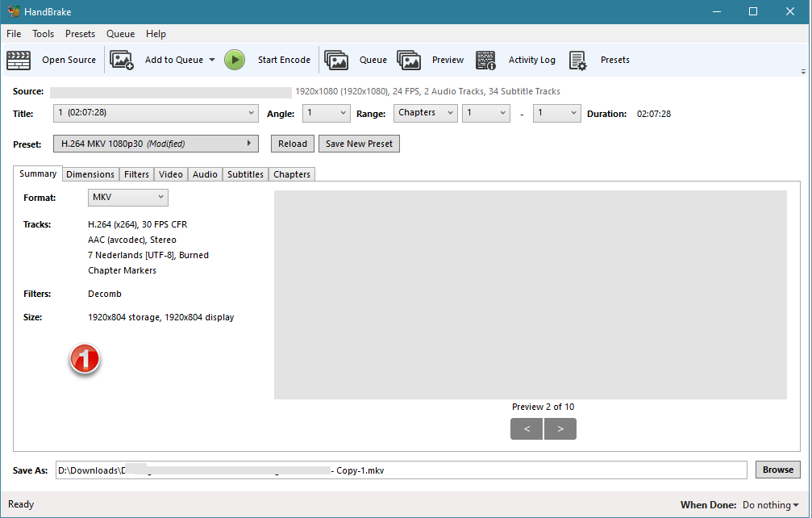The height and width of the screenshot is (518, 812).
Task: Open the Angle dropdown
Action: click(327, 113)
